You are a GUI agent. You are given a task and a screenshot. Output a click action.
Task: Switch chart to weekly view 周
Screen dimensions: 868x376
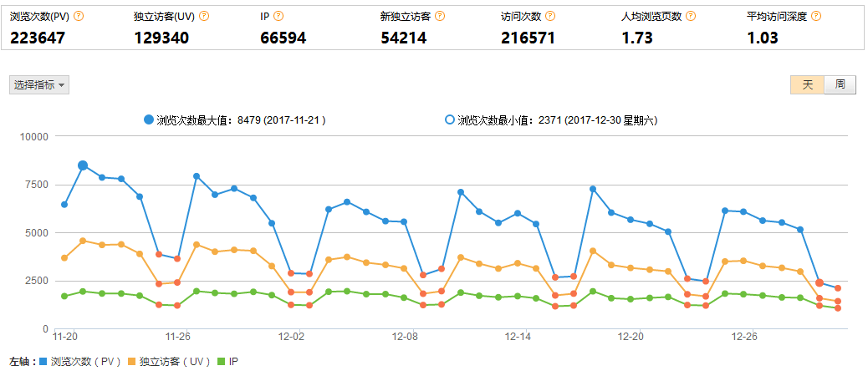click(840, 84)
